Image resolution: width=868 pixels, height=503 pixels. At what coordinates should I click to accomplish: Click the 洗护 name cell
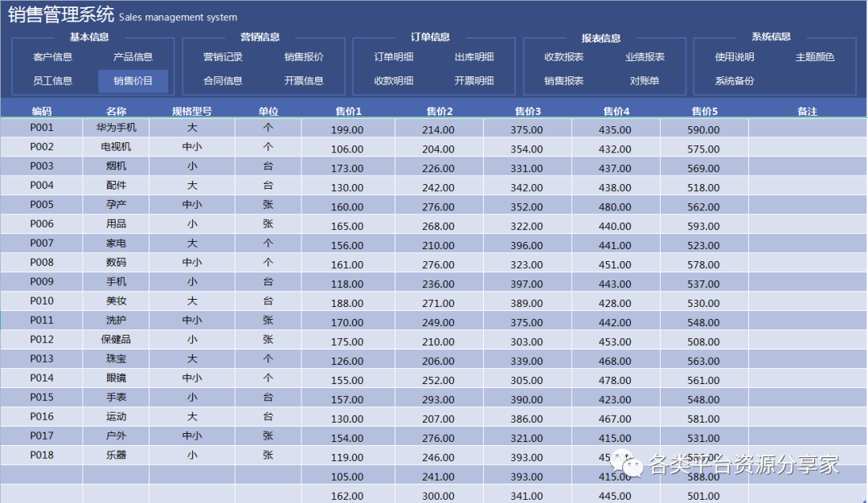(117, 321)
